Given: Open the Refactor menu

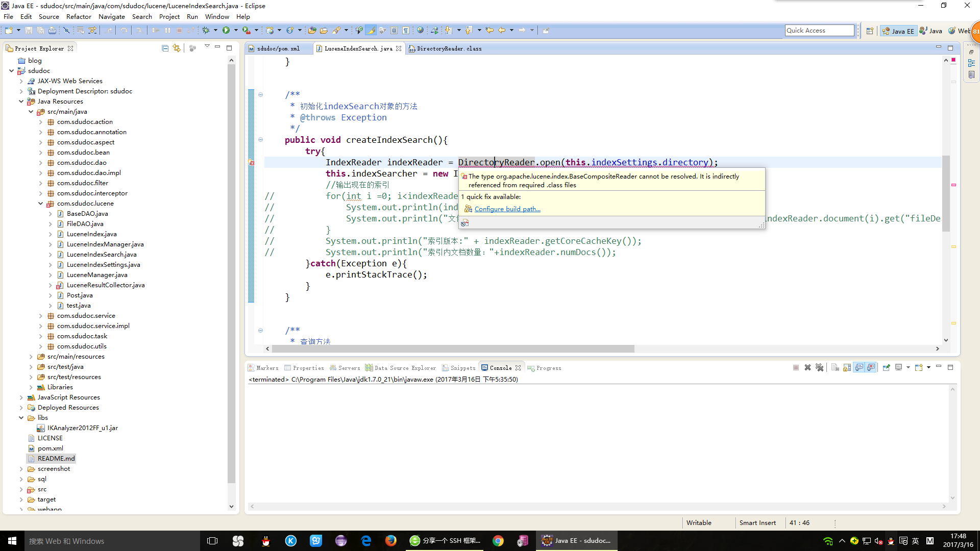Looking at the screenshot, I should pyautogui.click(x=79, y=16).
